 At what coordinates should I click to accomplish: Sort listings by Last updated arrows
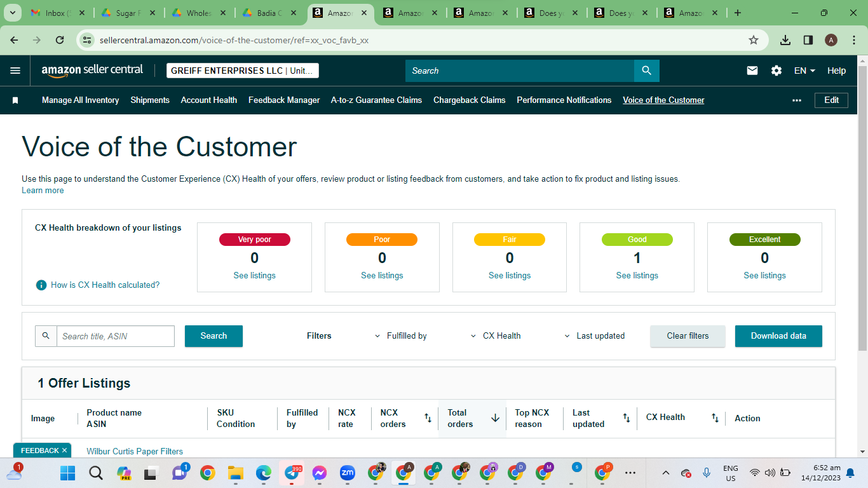(627, 418)
